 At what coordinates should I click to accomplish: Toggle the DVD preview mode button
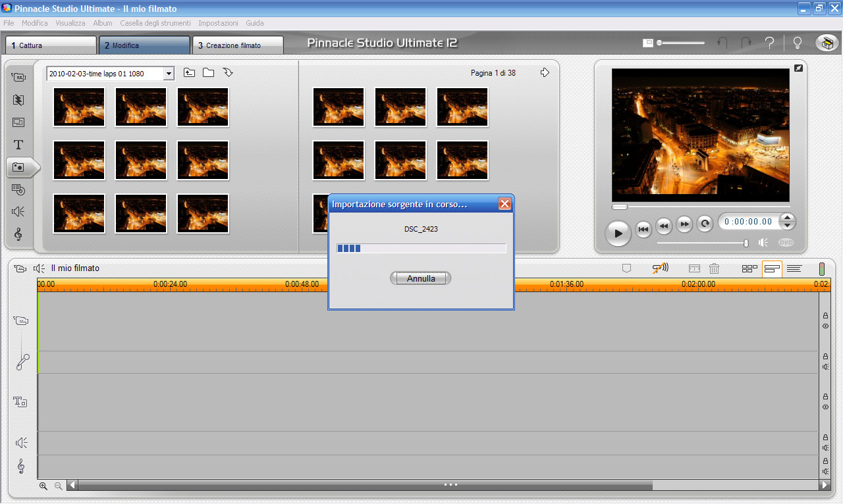(x=786, y=242)
